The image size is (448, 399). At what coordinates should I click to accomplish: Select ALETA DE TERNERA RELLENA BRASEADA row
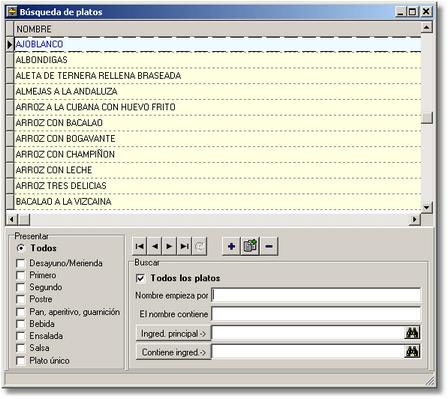217,76
